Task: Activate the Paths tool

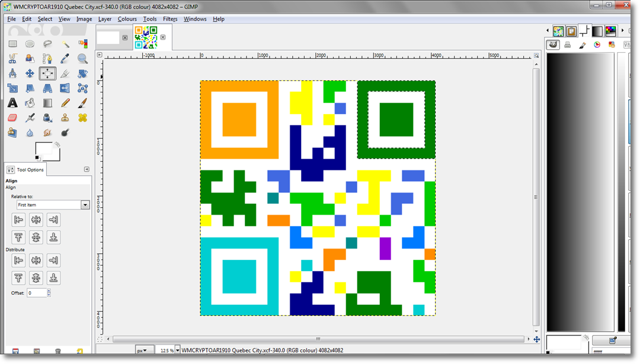Action: [x=47, y=59]
